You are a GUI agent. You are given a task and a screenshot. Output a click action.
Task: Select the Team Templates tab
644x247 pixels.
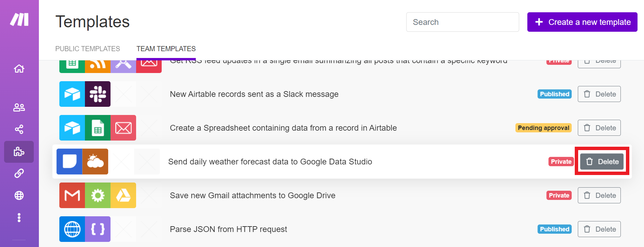pyautogui.click(x=166, y=49)
